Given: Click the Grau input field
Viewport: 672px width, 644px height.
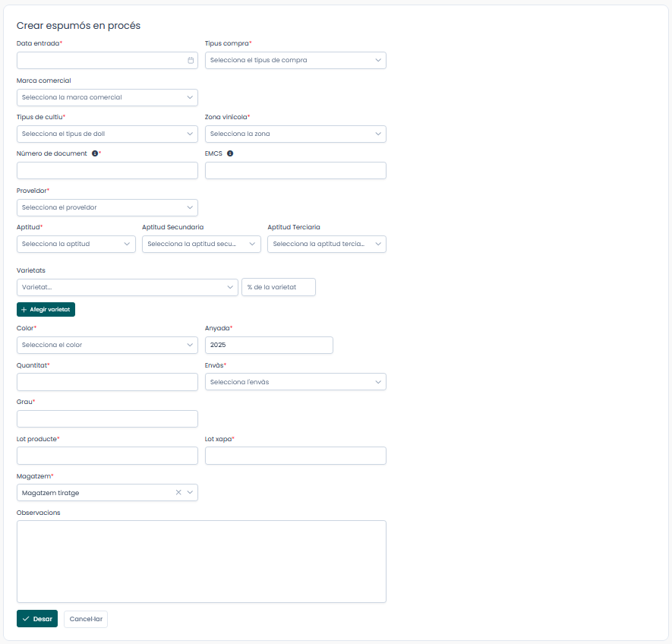Looking at the screenshot, I should click(x=107, y=419).
